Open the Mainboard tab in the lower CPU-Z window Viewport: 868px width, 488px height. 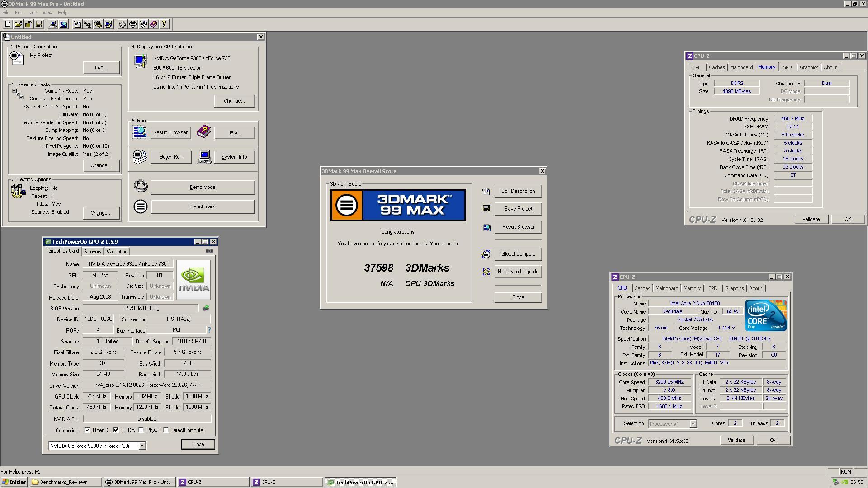[x=667, y=288]
